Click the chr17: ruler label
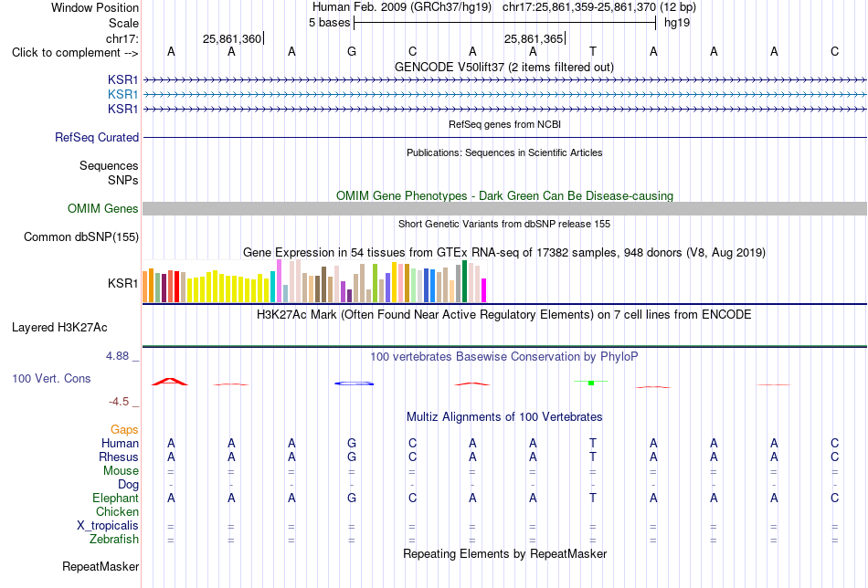Screen dimensions: 868x588 122,38
